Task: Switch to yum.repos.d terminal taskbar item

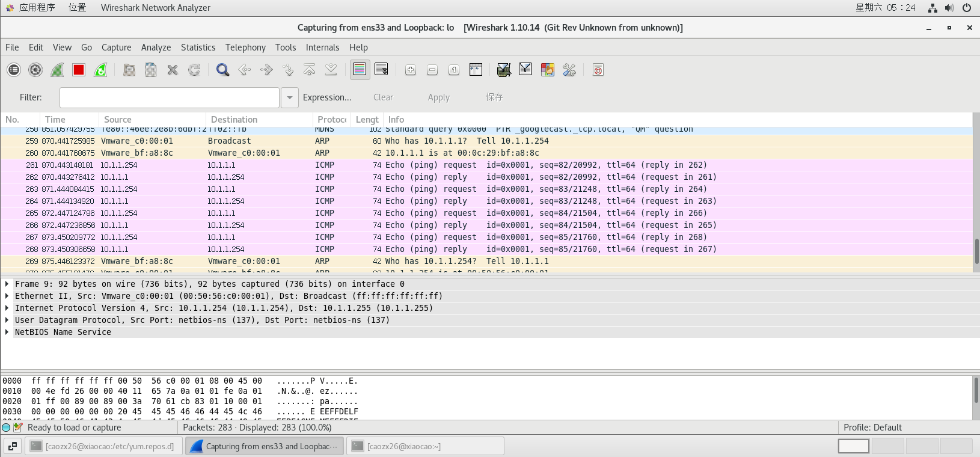Action: [104, 446]
